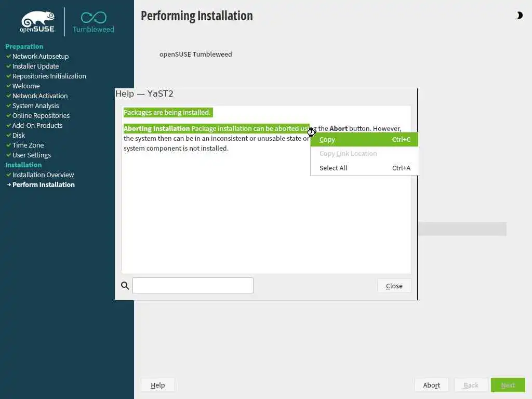Click the search magnifier icon in Help dialog
This screenshot has height=399, width=532.
click(x=125, y=286)
